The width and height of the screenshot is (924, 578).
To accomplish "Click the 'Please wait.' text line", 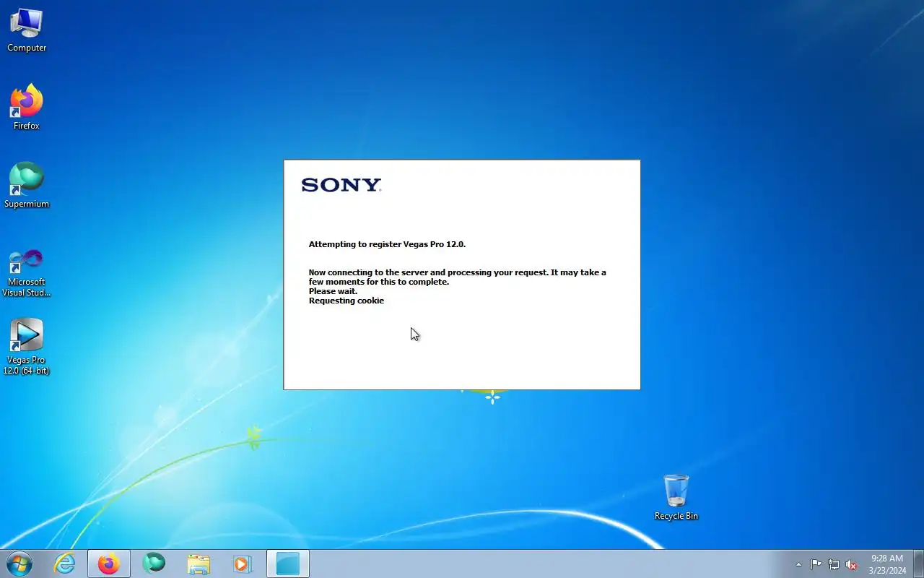I will click(333, 291).
